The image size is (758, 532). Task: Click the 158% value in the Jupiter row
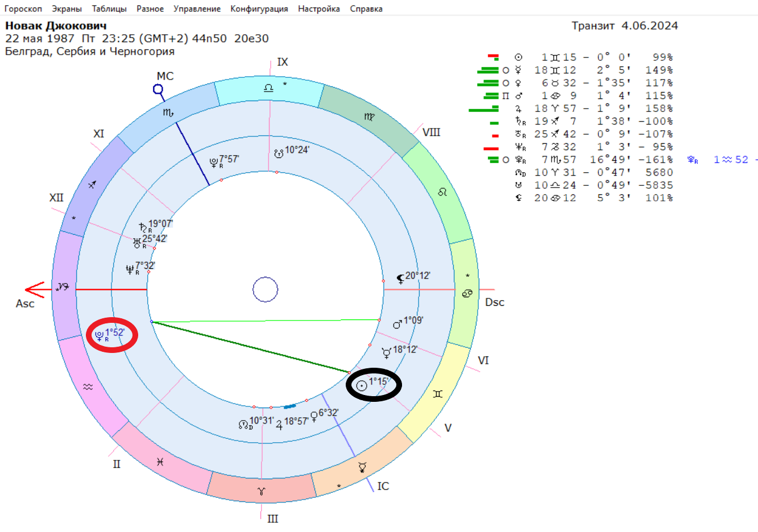(659, 109)
